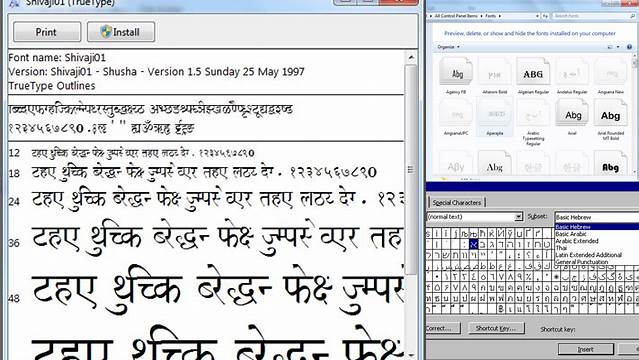Open the address bar history dropdown
639x360 pixels.
537,16
